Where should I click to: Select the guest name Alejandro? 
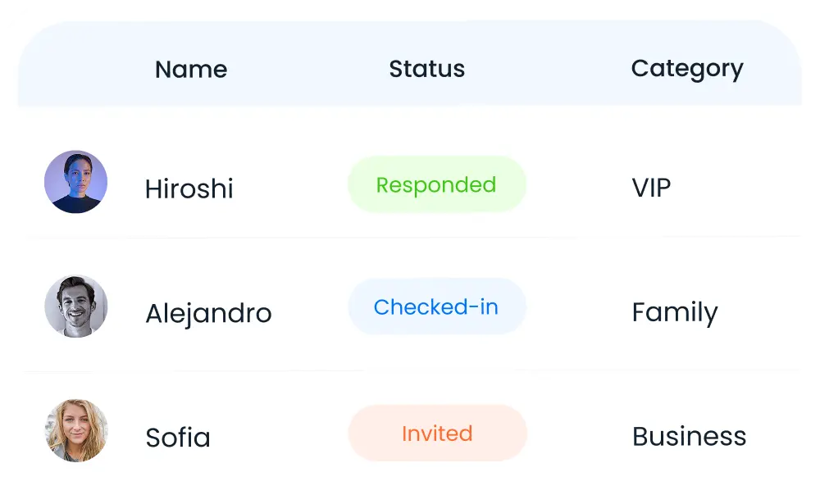pos(208,313)
